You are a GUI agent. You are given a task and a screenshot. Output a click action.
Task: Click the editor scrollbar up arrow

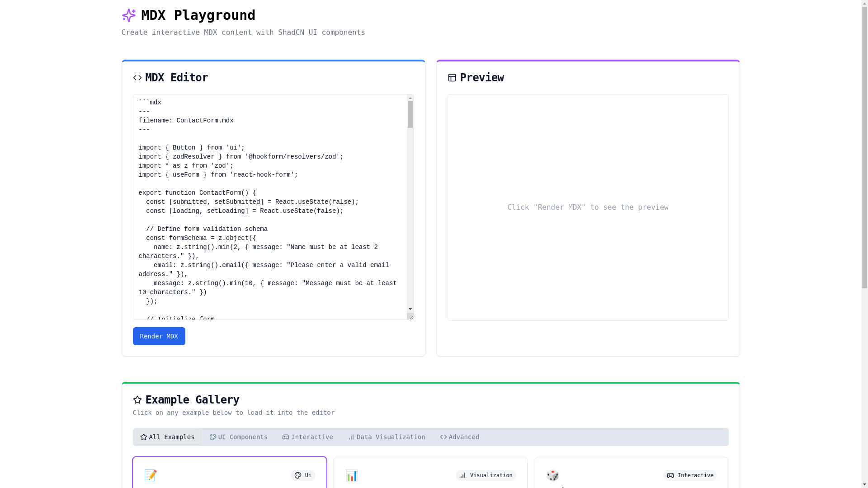(410, 98)
